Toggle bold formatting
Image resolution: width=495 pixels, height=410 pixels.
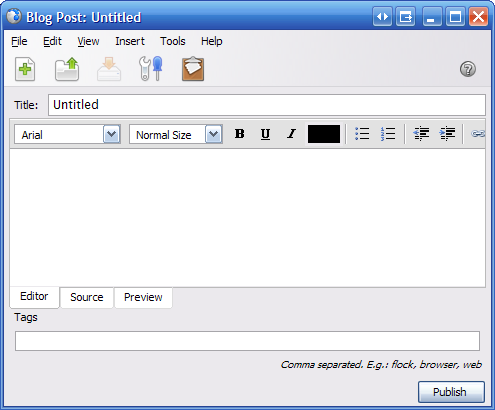[x=239, y=134]
